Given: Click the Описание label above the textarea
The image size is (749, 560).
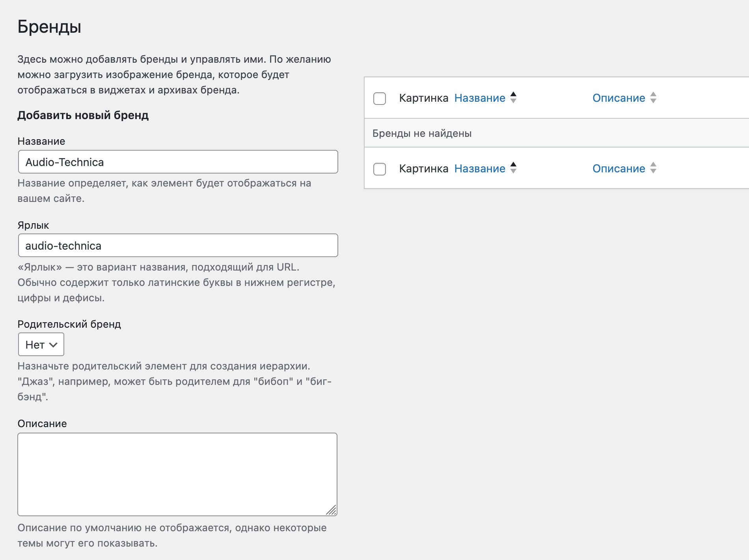Looking at the screenshot, I should tap(42, 424).
